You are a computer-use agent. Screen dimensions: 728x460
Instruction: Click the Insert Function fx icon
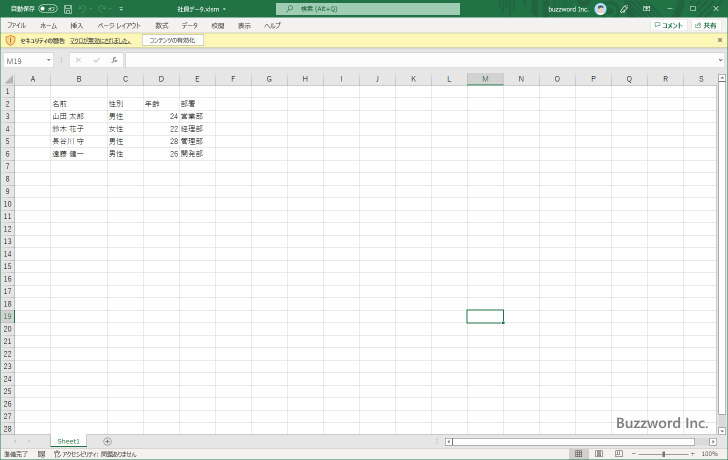(x=114, y=60)
